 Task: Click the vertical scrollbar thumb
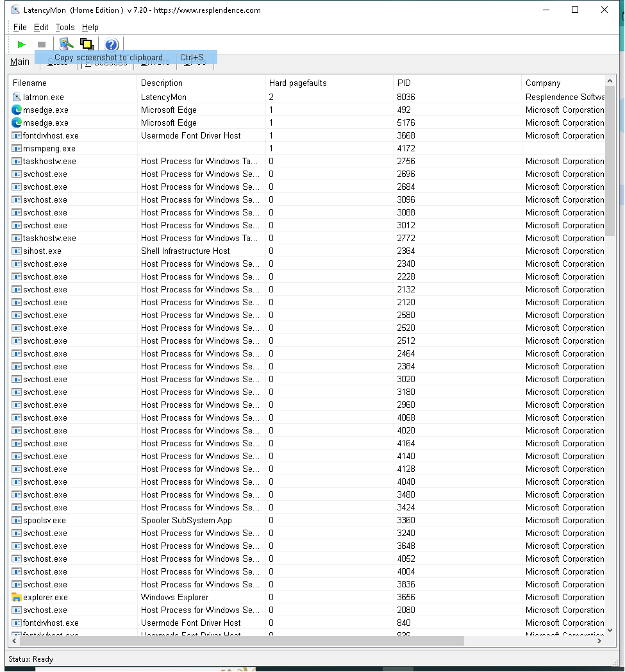(x=610, y=161)
